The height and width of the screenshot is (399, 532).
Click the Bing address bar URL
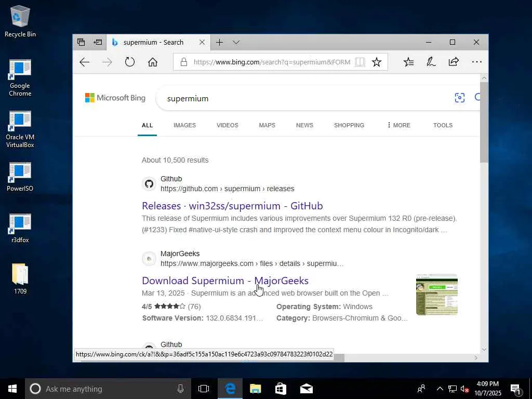tap(272, 62)
